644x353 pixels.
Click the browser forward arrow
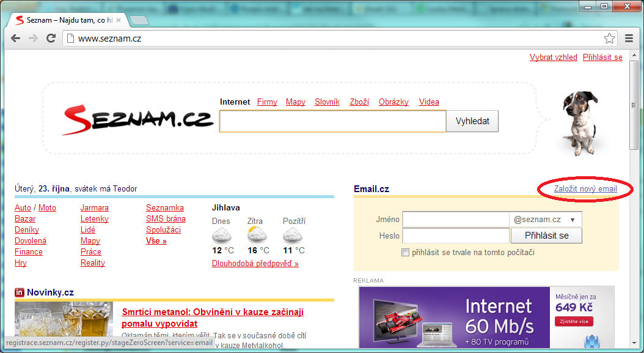tap(33, 39)
